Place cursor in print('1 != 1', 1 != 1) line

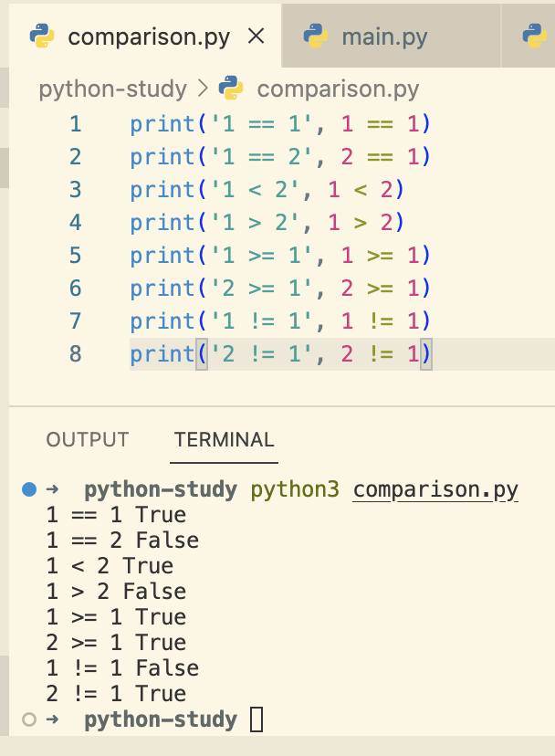point(279,320)
